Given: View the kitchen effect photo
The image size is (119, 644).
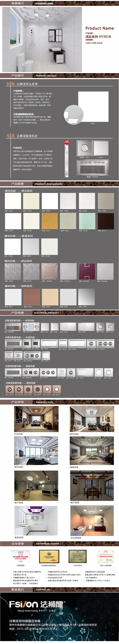Looking at the screenshot, I should (x=36, y=521).
